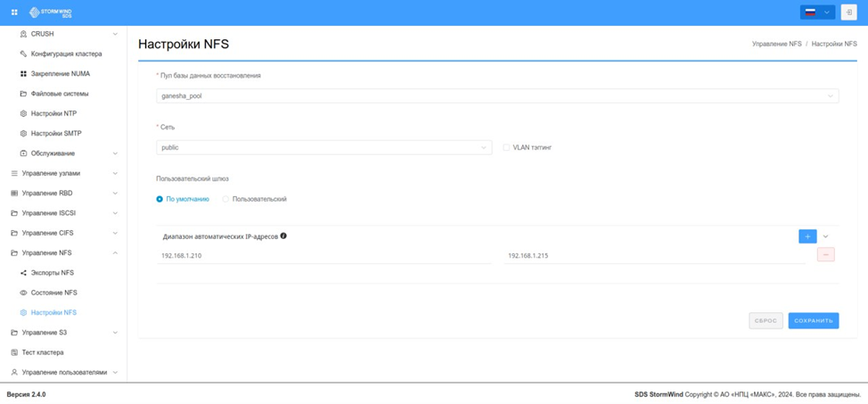Click the Управление RBD icon
This screenshot has height=404, width=868.
click(x=14, y=193)
